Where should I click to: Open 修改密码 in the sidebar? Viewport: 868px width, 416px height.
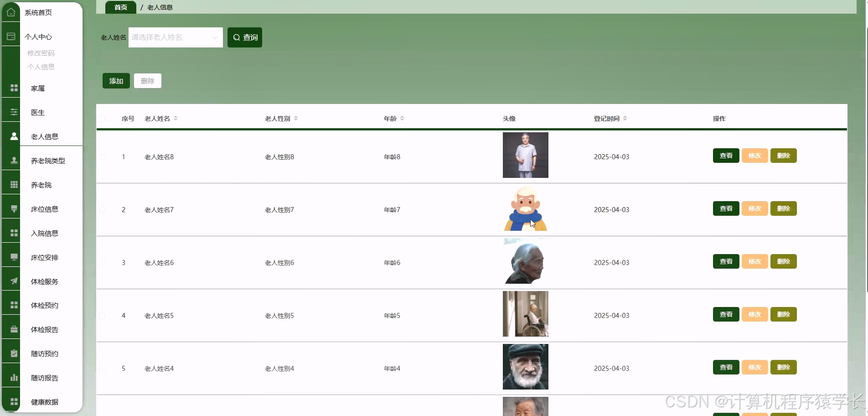[x=41, y=53]
